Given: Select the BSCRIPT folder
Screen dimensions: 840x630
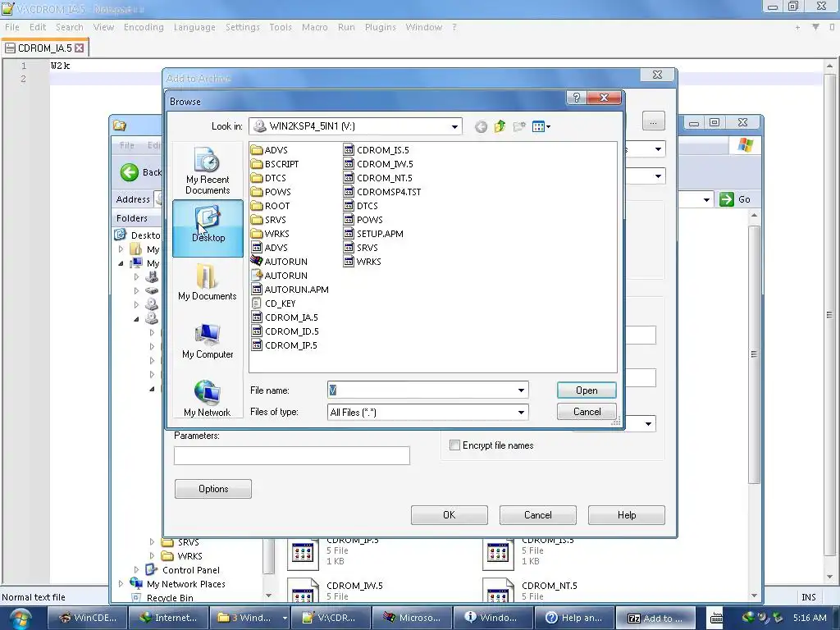Looking at the screenshot, I should [275, 164].
